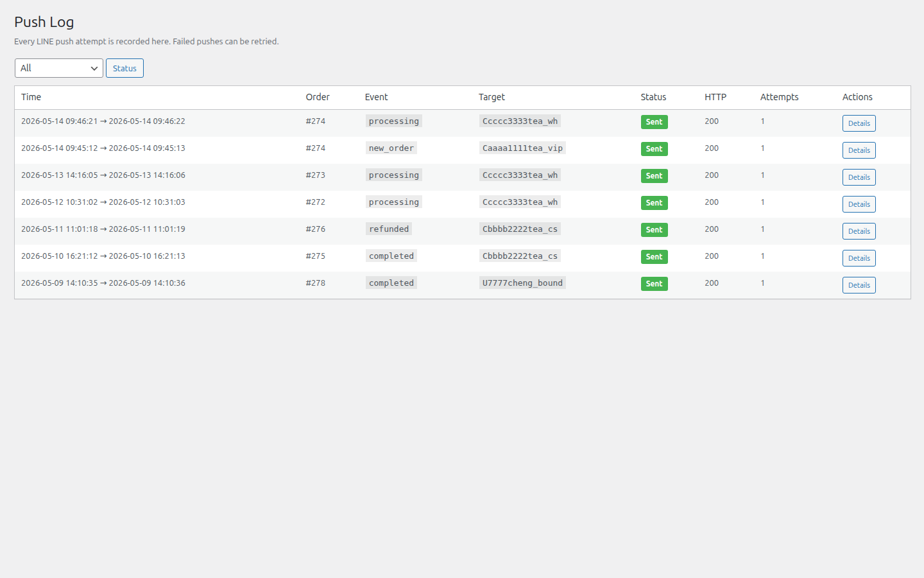Click target Cbbbb2222tea_cs on refunded row
This screenshot has width=924, height=578.
click(520, 229)
